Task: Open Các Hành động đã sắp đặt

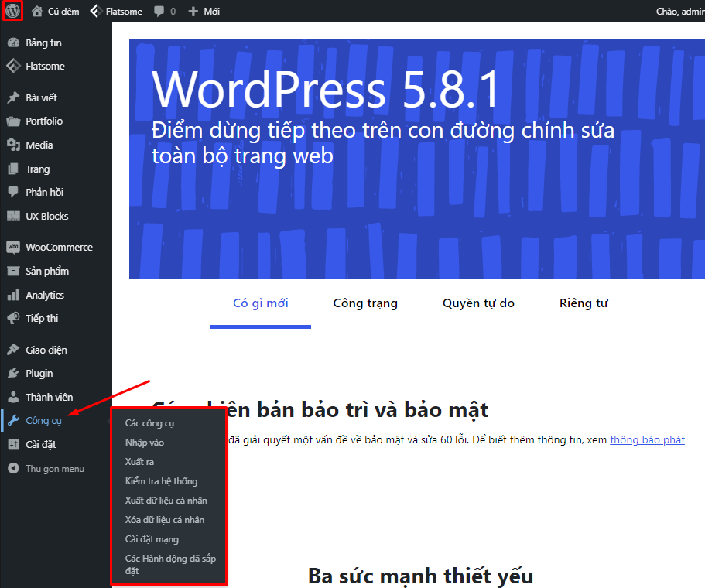Action: (x=170, y=564)
